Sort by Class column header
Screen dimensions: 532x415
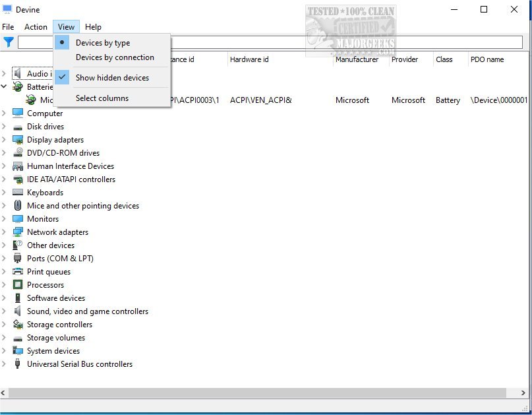450,59
